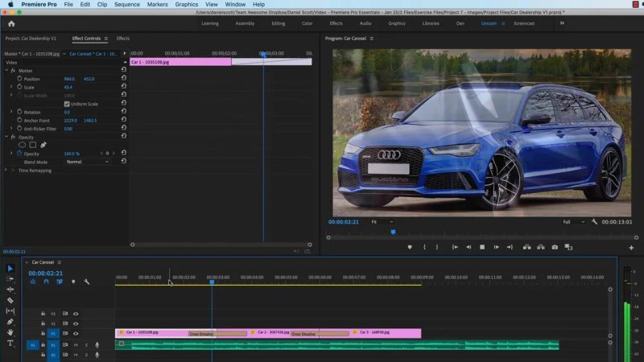Open the button editor plus icon
Viewport: 644px width, 362px height.
(x=631, y=248)
